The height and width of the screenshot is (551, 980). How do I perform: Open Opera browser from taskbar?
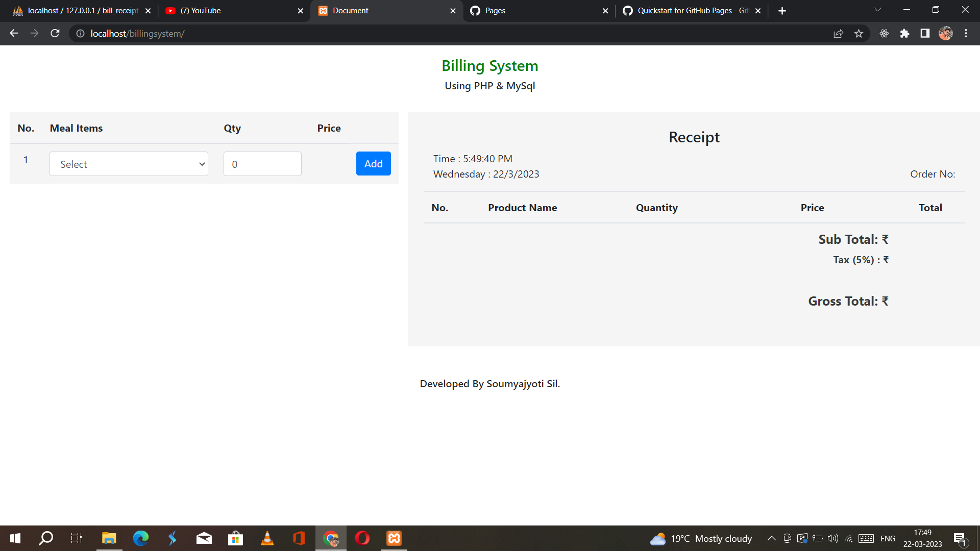click(362, 538)
